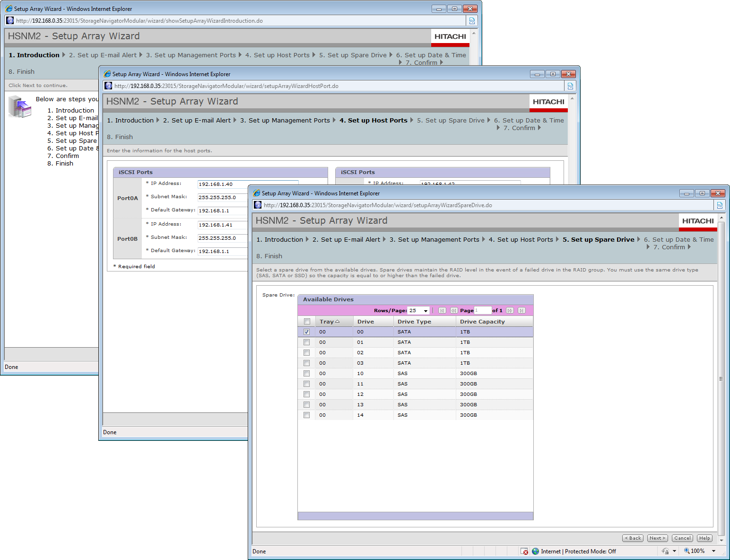This screenshot has width=730, height=560.
Task: Click Next button in Spare Drive wizard
Action: (x=657, y=538)
